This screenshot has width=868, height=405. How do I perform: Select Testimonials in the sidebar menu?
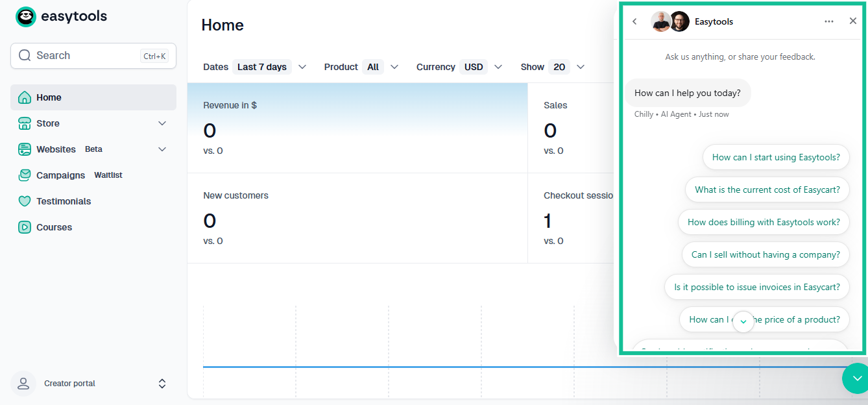coord(63,201)
